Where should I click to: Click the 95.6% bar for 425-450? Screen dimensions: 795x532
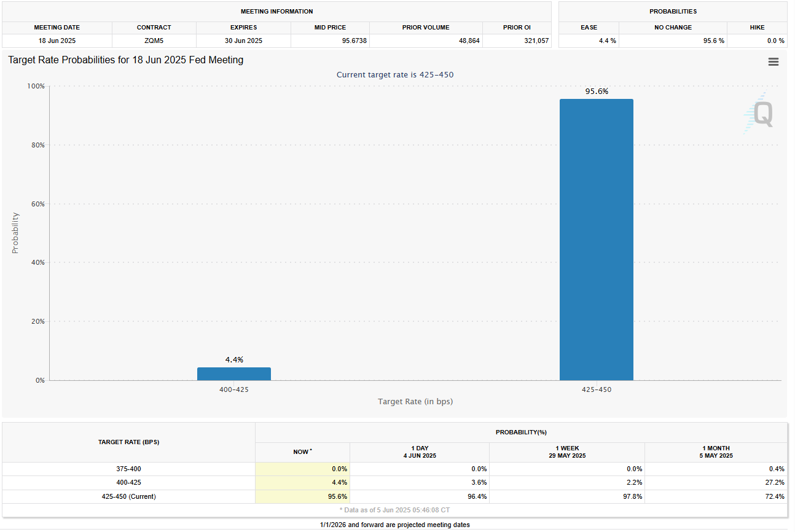tap(596, 240)
